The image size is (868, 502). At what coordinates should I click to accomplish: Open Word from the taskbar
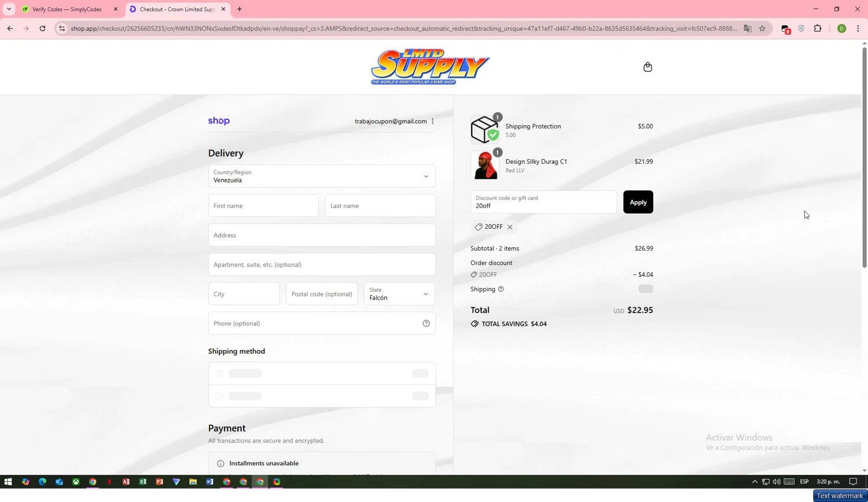click(x=210, y=482)
